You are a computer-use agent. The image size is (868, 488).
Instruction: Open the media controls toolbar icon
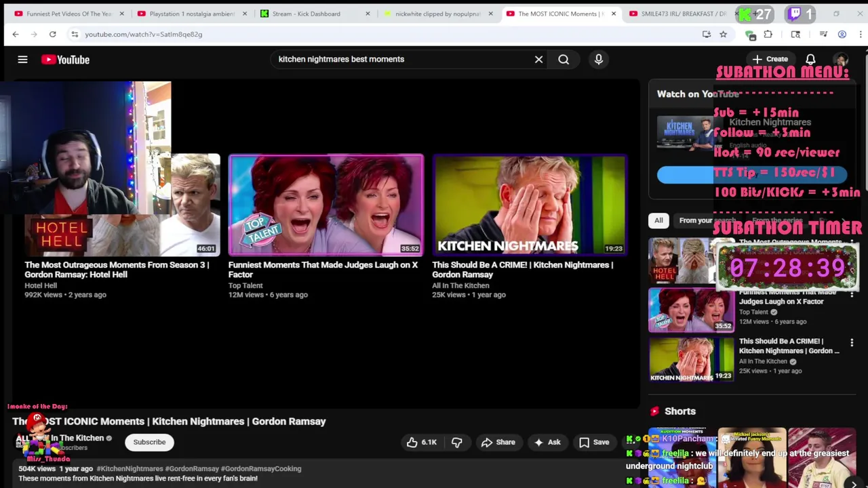click(823, 34)
